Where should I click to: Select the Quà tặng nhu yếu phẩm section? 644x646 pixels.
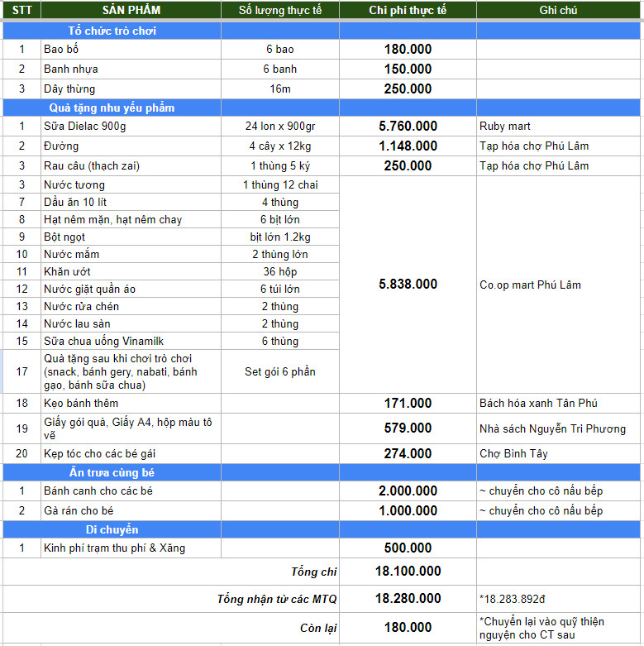(112, 108)
